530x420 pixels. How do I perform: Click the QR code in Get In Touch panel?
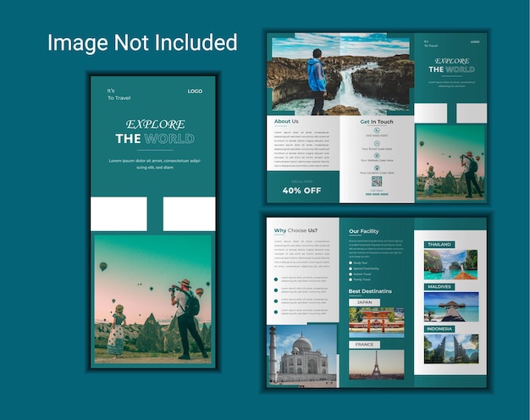coord(377,181)
